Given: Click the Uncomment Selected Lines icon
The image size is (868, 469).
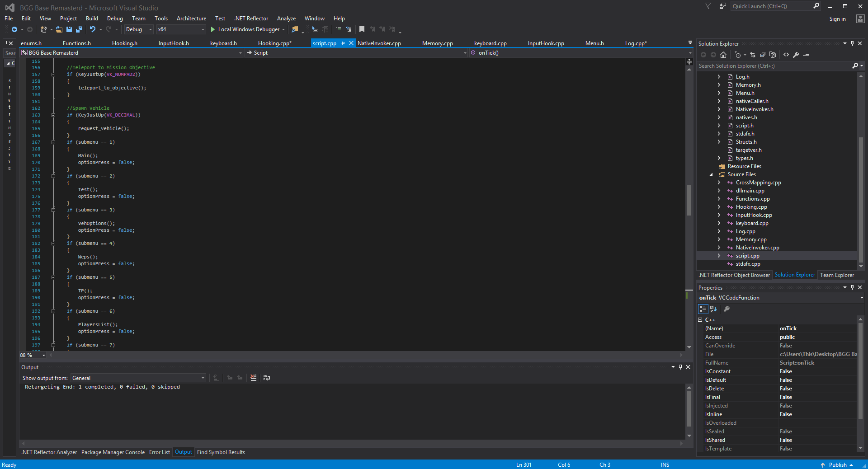Looking at the screenshot, I should [x=349, y=29].
